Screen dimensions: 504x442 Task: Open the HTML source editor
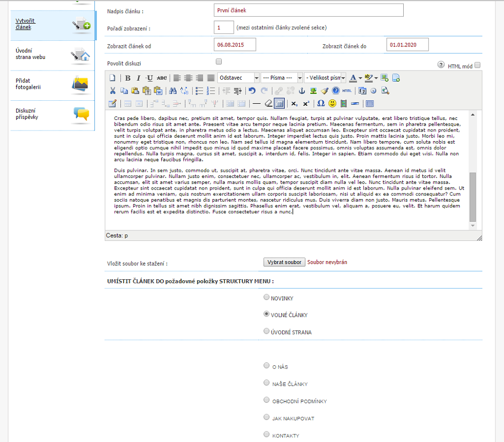(347, 91)
